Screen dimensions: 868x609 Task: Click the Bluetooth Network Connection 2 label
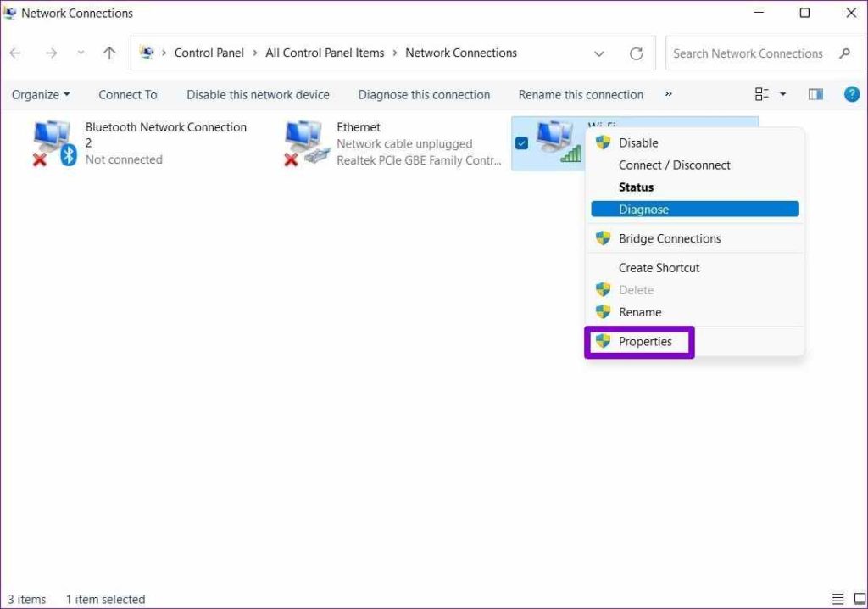pos(165,135)
